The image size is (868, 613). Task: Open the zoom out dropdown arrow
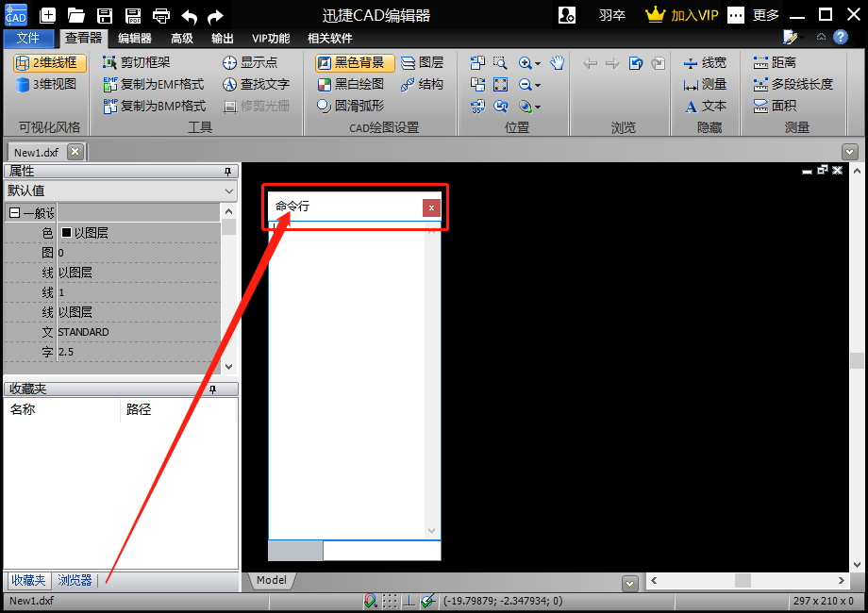pyautogui.click(x=538, y=85)
